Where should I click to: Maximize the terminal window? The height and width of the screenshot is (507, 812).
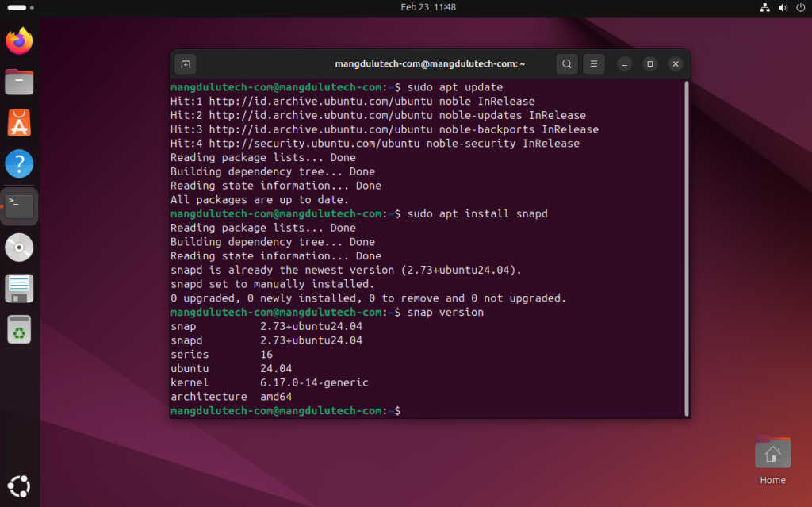click(x=649, y=63)
